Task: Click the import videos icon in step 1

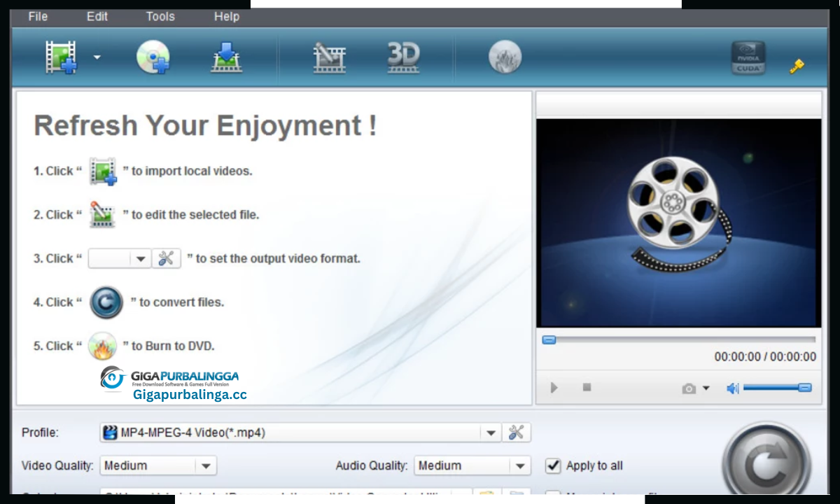Action: [103, 171]
